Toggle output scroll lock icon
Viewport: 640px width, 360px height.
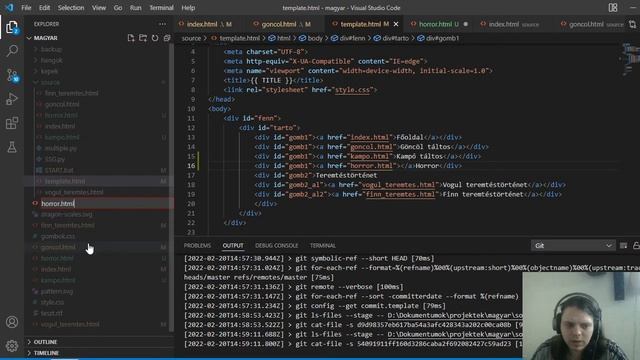pos(636,246)
